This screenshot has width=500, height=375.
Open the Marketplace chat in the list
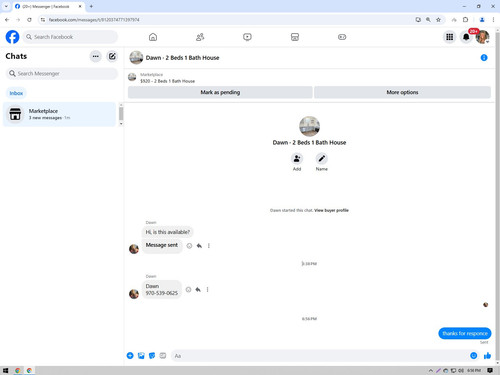59,114
